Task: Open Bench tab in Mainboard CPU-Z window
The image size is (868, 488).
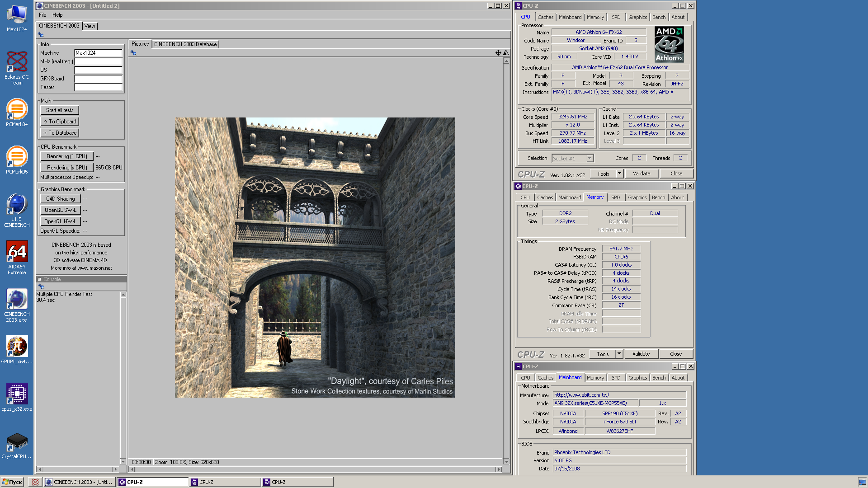Action: (659, 378)
